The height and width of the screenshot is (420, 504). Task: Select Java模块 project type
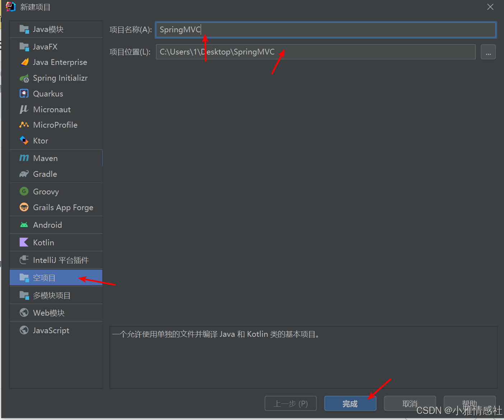tap(56, 29)
